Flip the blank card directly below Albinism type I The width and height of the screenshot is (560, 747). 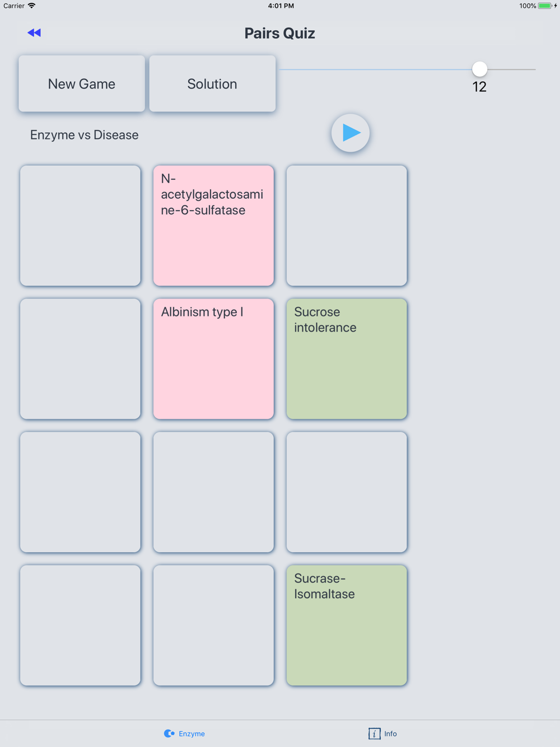click(x=213, y=492)
